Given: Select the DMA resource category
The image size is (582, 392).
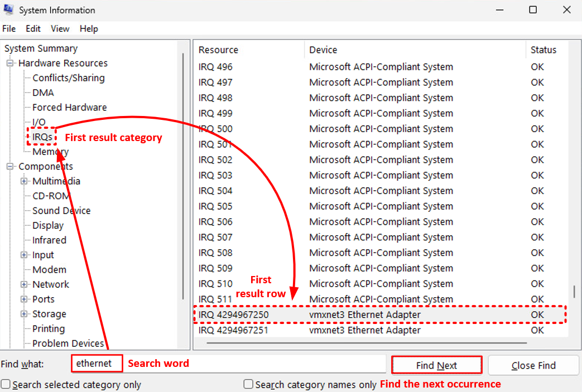Looking at the screenshot, I should pyautogui.click(x=42, y=93).
